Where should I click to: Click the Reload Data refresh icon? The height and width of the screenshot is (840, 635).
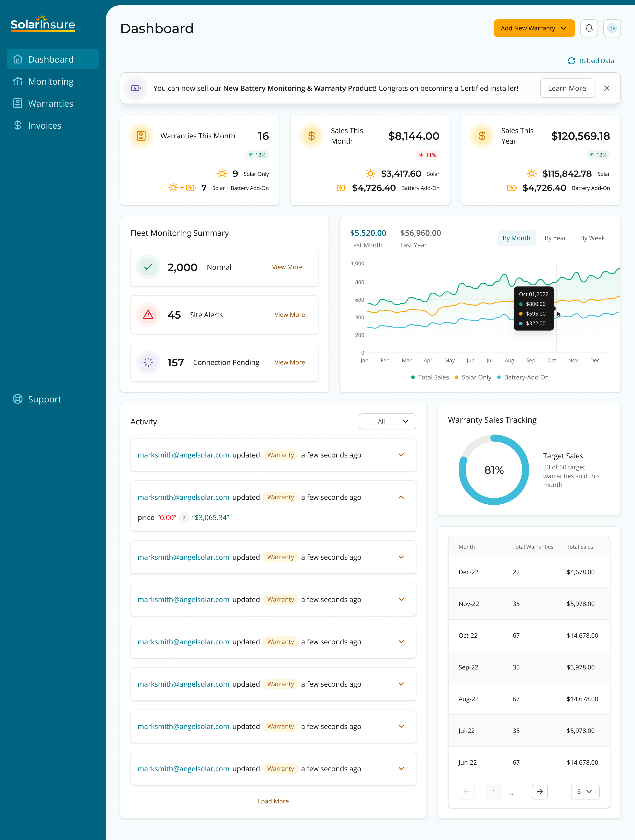pos(571,61)
